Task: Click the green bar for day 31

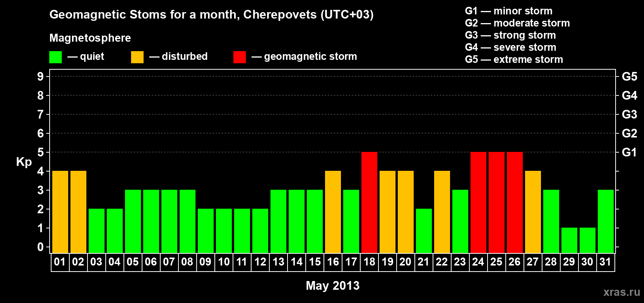Action: click(x=606, y=221)
